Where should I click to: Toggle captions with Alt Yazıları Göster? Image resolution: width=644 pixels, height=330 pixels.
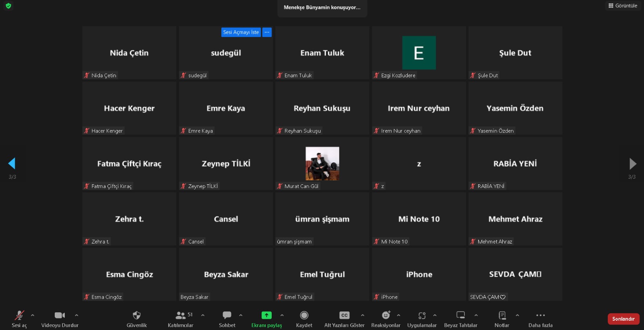[x=344, y=316]
